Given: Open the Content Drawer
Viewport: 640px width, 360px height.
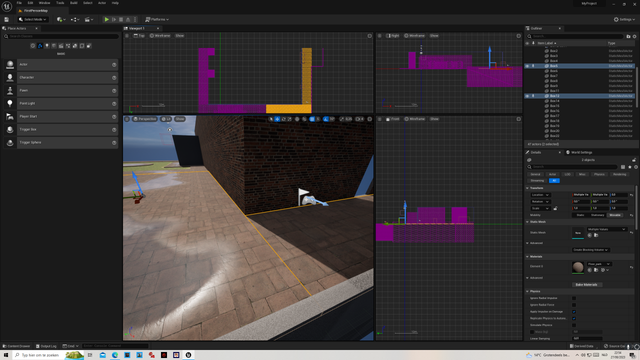Looking at the screenshot, I should (x=16, y=346).
